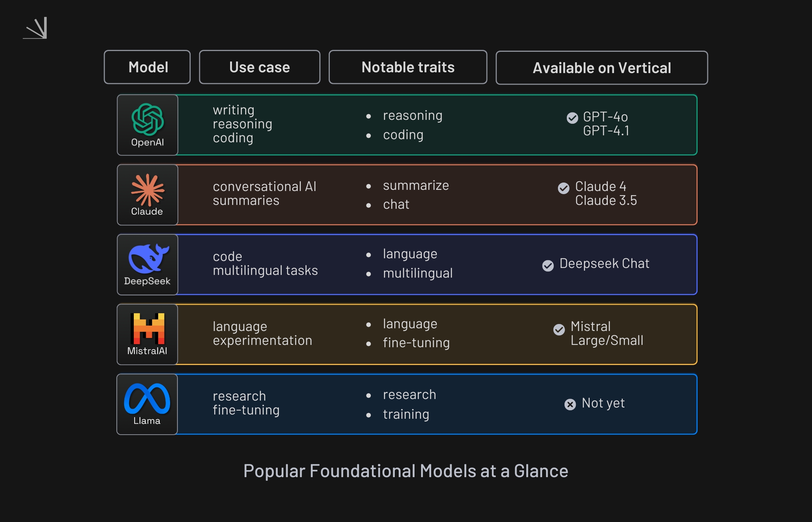The height and width of the screenshot is (522, 812).
Task: Click 'summaries' in Claude use case
Action: tap(246, 201)
